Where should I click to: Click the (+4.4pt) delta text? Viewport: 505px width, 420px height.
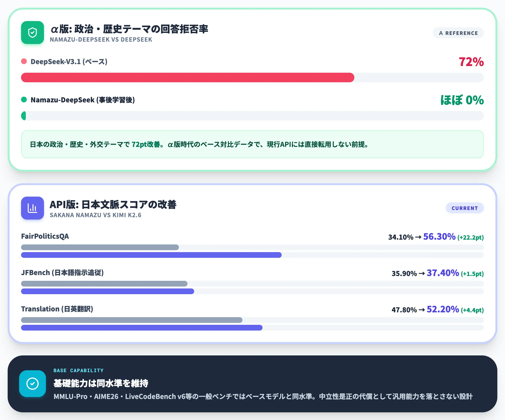(x=472, y=310)
